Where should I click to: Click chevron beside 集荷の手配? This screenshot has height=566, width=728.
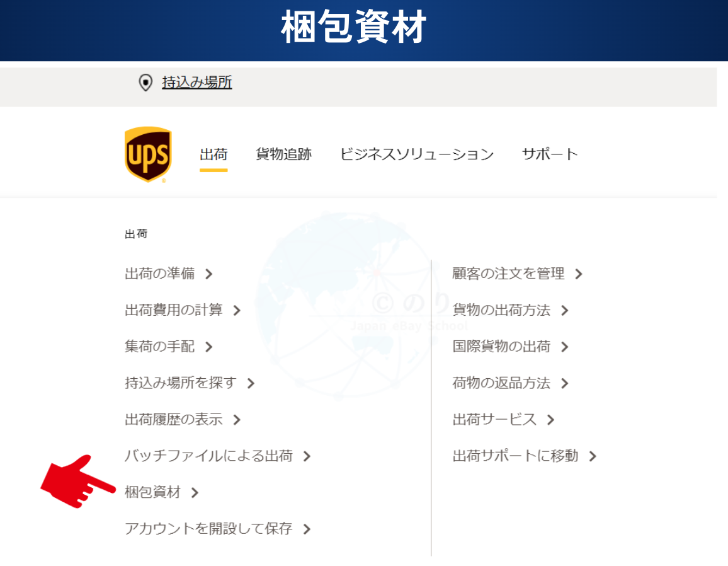click(x=209, y=347)
